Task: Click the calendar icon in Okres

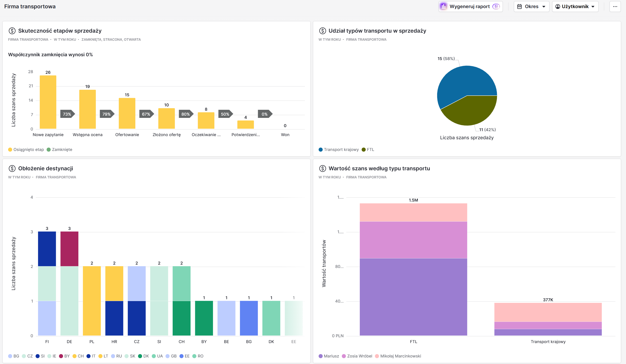Action: 519,7
